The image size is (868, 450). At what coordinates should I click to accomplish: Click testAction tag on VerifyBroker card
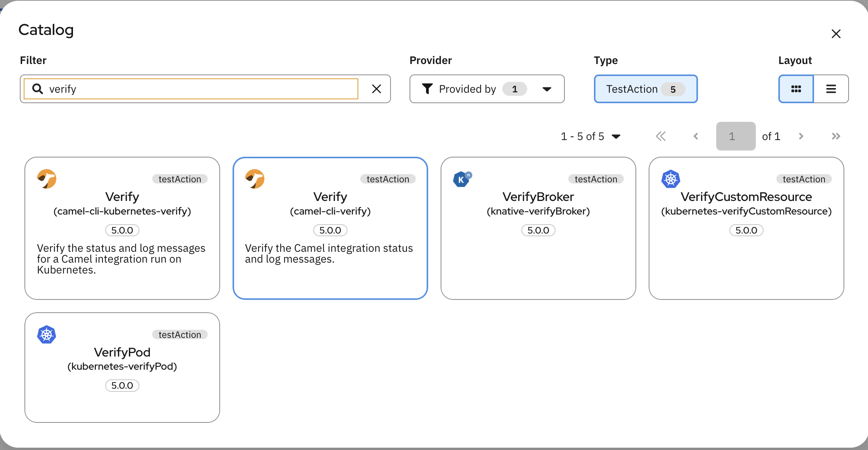click(x=596, y=179)
